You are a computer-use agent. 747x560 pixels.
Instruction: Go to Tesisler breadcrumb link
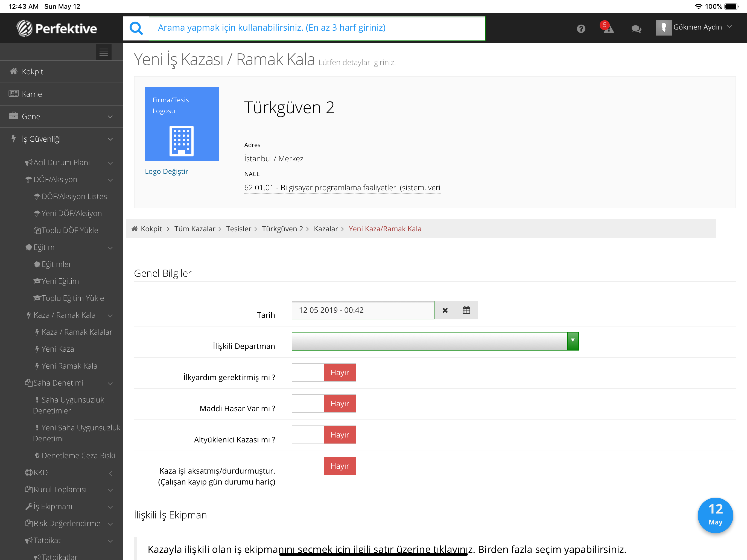coord(238,229)
